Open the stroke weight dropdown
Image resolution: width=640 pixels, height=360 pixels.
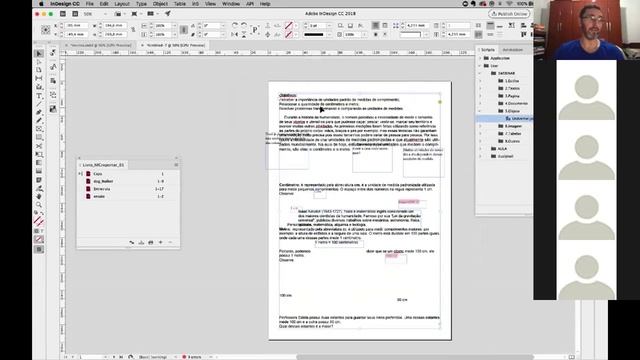point(329,26)
